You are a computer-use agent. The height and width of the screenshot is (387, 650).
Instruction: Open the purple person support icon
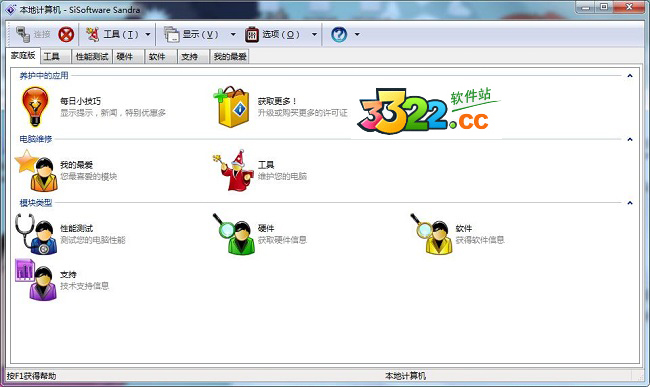[x=36, y=280]
